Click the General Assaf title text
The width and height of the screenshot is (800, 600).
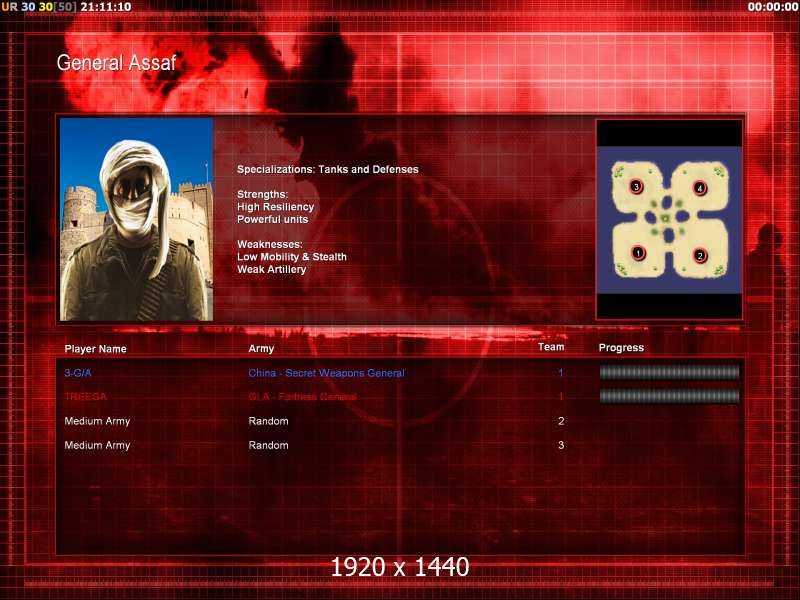click(x=116, y=63)
